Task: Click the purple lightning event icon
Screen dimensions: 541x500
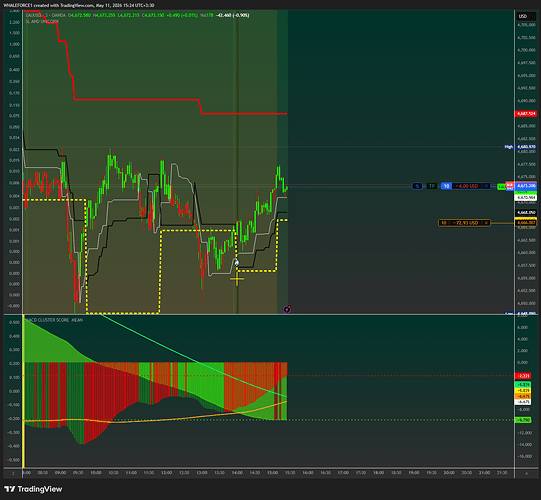Action: point(287,310)
